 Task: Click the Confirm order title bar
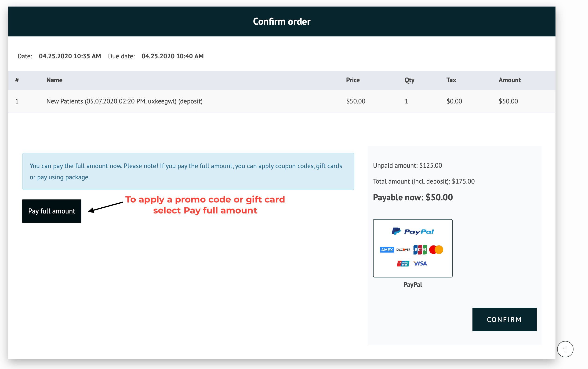[282, 21]
